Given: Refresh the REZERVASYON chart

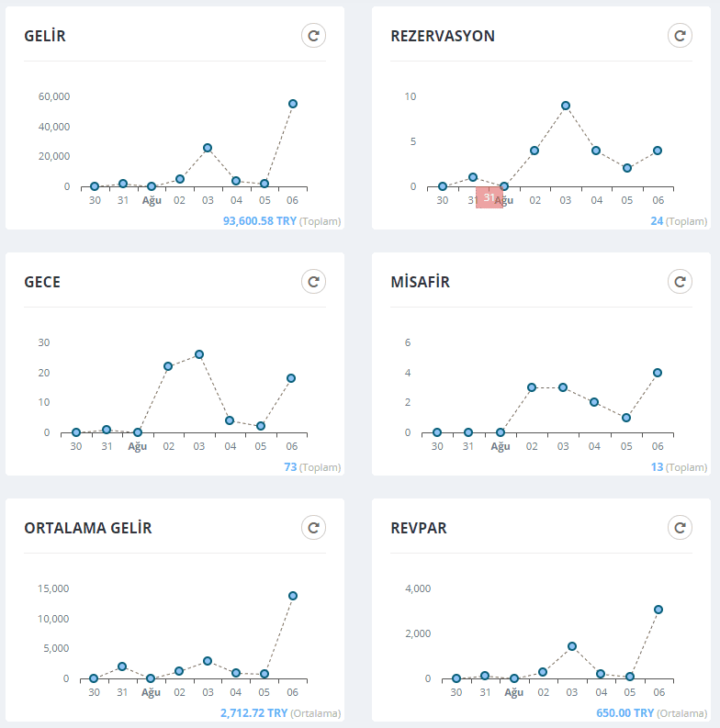Looking at the screenshot, I should coord(681,36).
